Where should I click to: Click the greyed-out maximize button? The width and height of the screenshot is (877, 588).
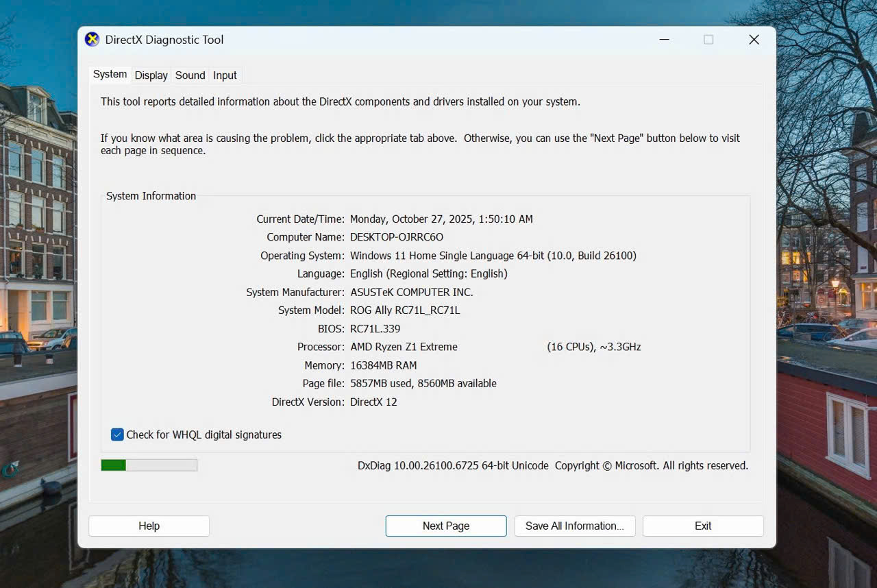click(708, 40)
